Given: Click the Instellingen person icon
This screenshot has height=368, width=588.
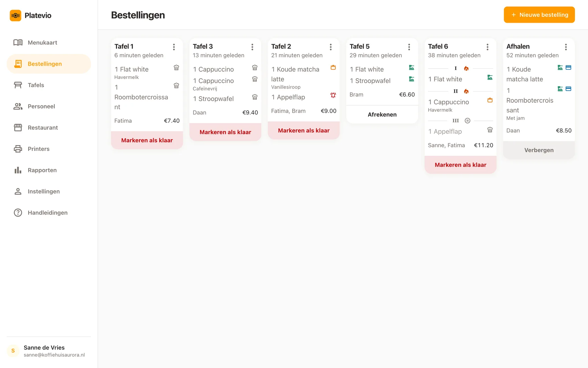Looking at the screenshot, I should coord(18,191).
